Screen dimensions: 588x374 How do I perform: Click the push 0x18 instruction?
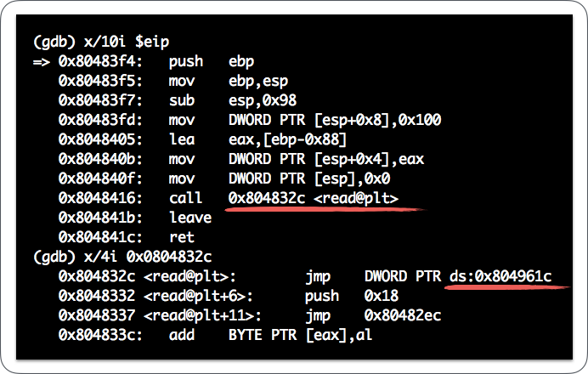click(x=340, y=296)
